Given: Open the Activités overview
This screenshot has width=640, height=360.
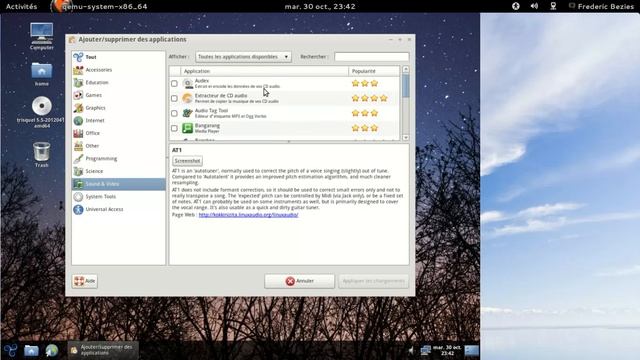Looking at the screenshot, I should coord(21,6).
